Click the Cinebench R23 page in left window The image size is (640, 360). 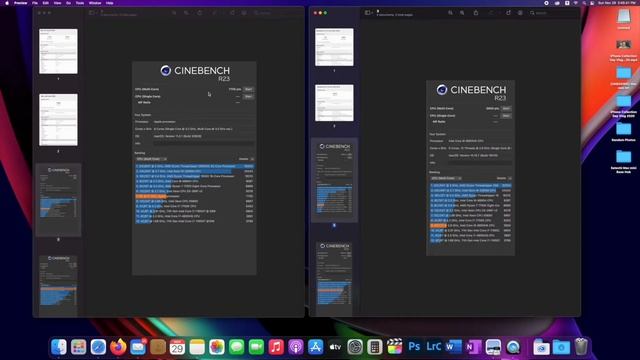(194, 168)
